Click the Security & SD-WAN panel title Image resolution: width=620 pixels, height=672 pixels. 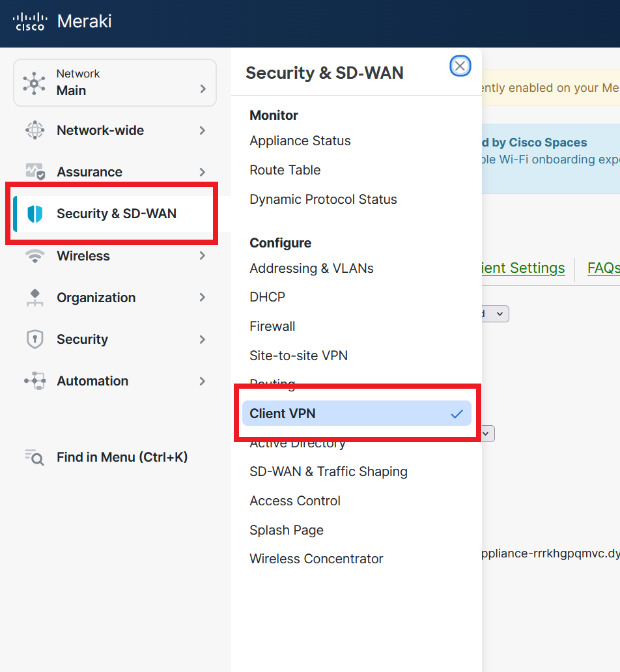(x=324, y=73)
